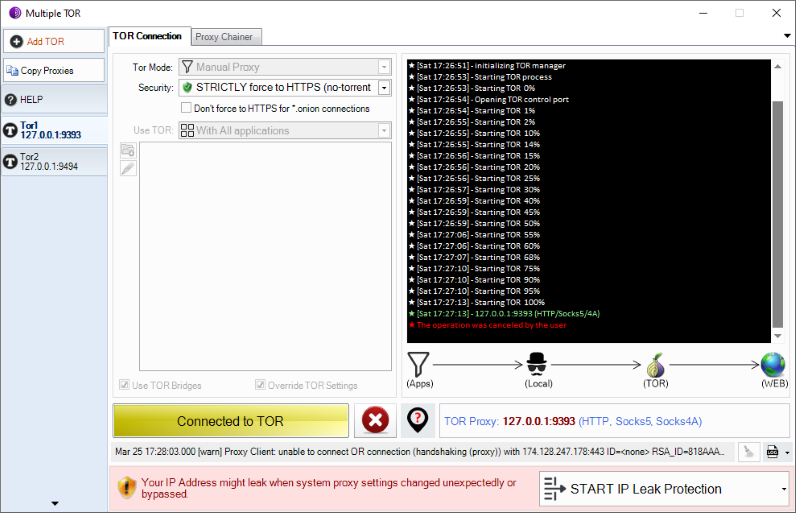Click the sidebar bottom scroll-down arrow
The image size is (796, 513).
[55, 503]
